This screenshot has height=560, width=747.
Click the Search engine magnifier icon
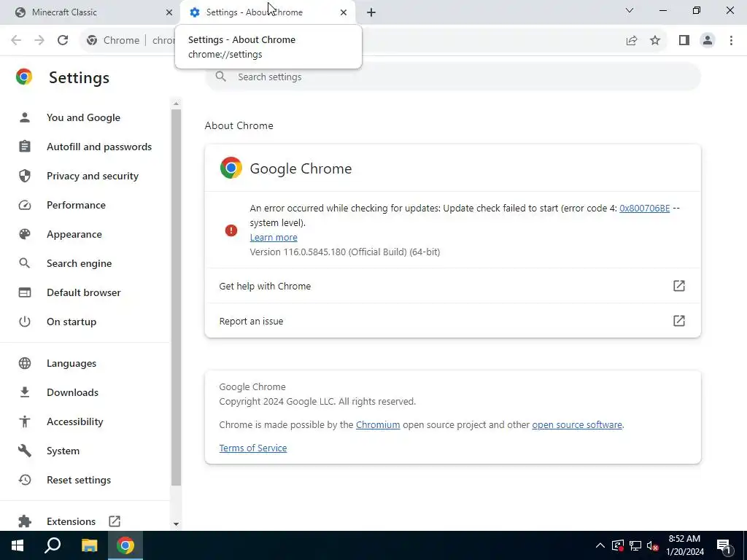tap(25, 263)
